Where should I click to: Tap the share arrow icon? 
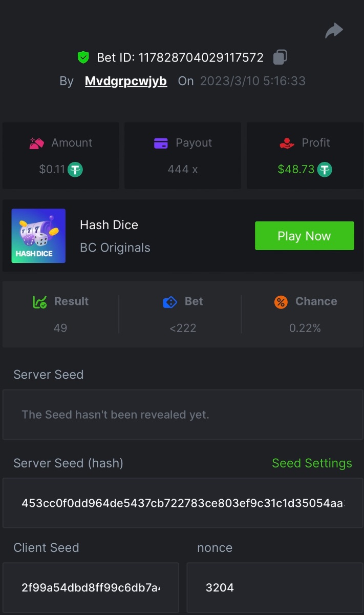(334, 31)
